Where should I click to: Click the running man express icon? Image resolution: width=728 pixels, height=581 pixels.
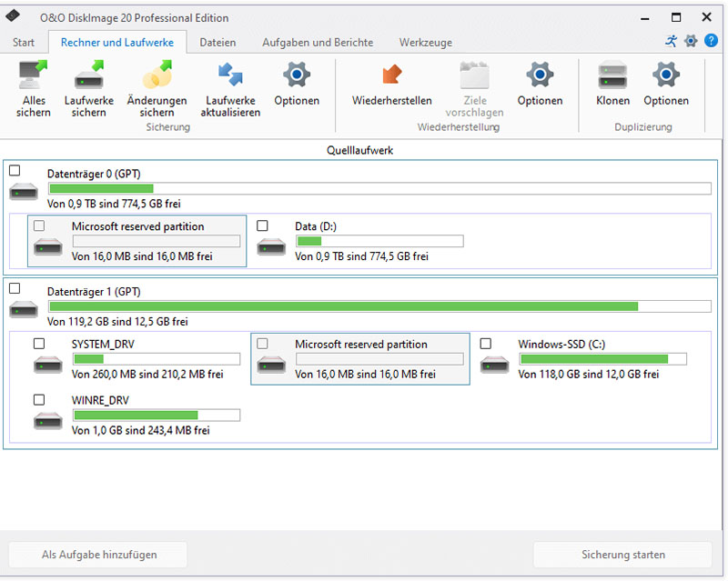(x=671, y=41)
